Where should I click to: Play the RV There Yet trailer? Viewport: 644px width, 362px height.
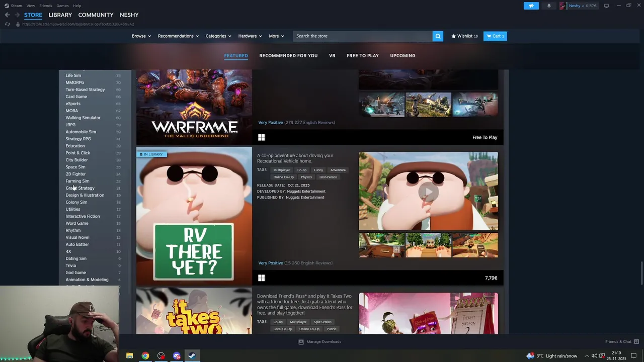click(428, 192)
